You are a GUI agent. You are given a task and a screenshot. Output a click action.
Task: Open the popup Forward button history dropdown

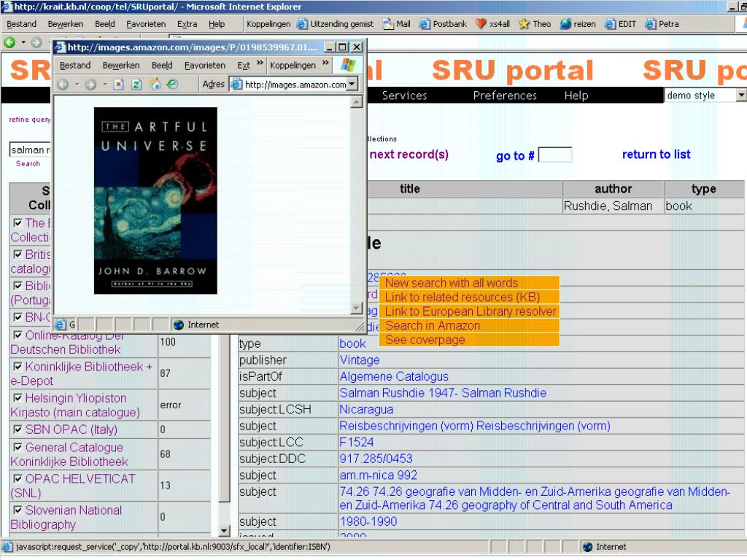pyautogui.click(x=105, y=85)
